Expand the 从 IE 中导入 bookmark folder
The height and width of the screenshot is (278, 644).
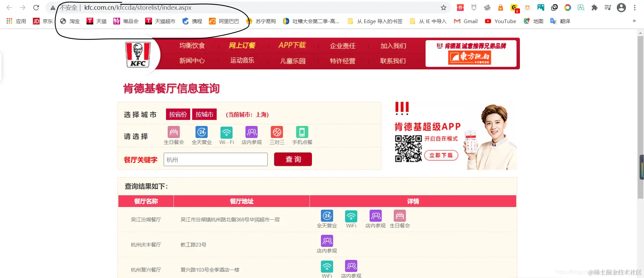click(428, 21)
